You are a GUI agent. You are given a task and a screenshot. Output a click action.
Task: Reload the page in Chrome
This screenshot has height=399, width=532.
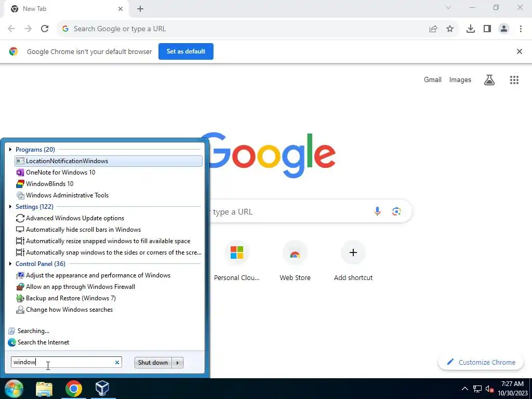45,29
